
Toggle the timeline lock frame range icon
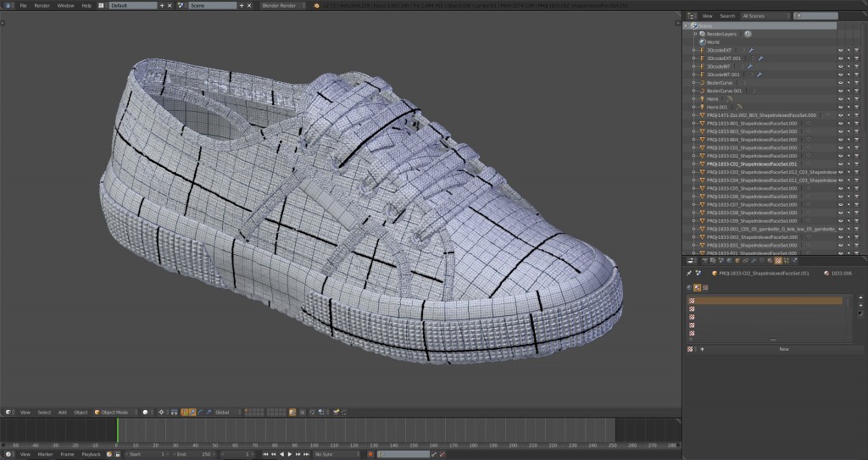tap(118, 454)
